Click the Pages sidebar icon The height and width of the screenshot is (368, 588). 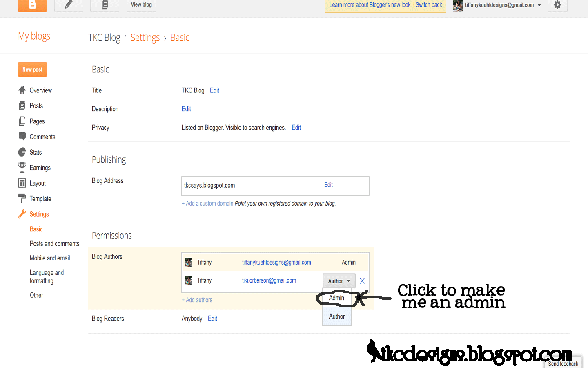[x=22, y=121]
